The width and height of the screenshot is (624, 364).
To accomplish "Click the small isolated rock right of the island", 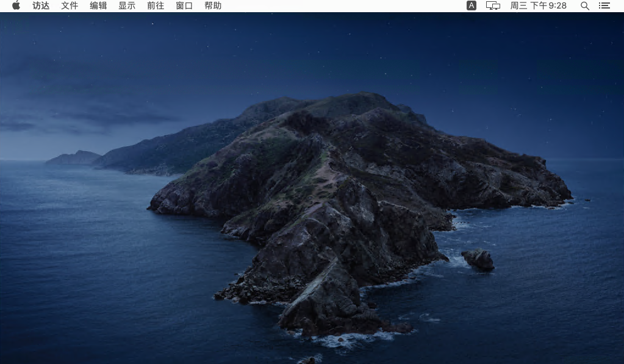I will (x=479, y=259).
